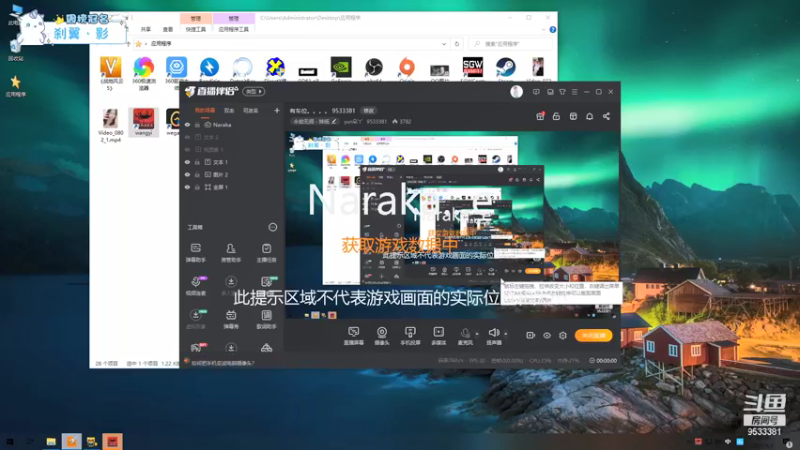Open the hamburger menu in the streaming app title bar

pyautogui.click(x=574, y=92)
